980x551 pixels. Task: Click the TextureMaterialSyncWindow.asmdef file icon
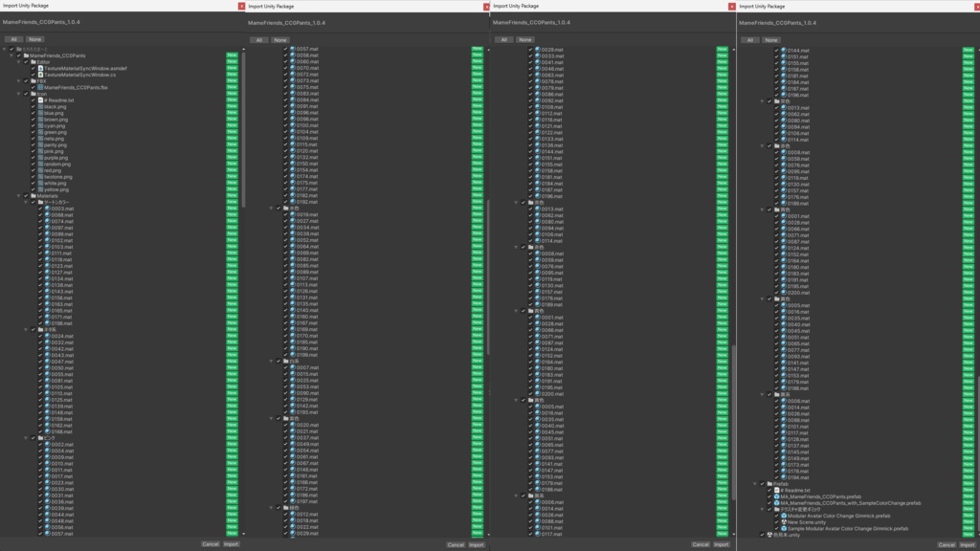tap(40, 68)
